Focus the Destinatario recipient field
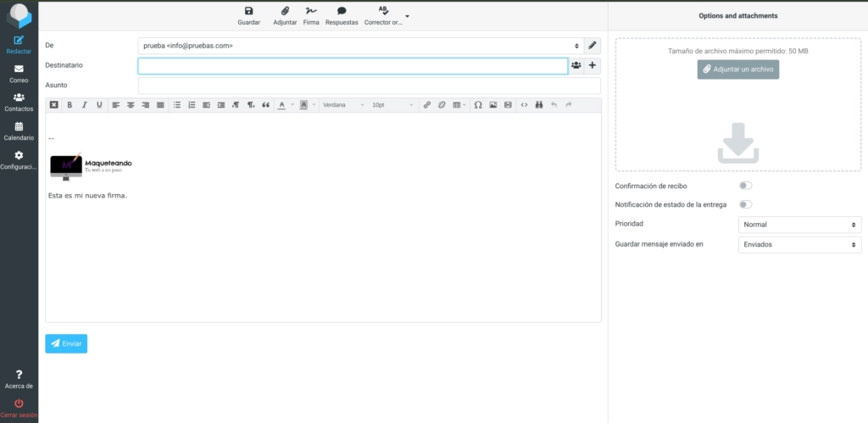 tap(353, 66)
